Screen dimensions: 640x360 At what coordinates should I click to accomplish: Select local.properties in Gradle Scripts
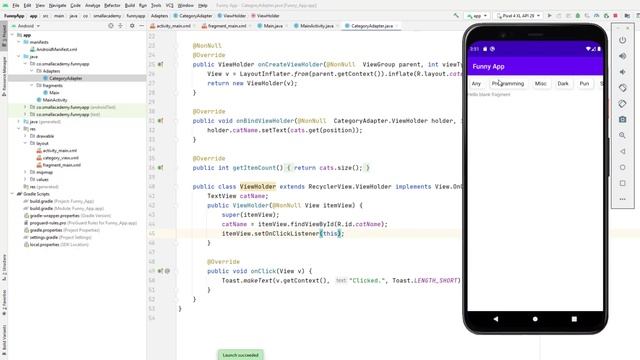(44, 244)
